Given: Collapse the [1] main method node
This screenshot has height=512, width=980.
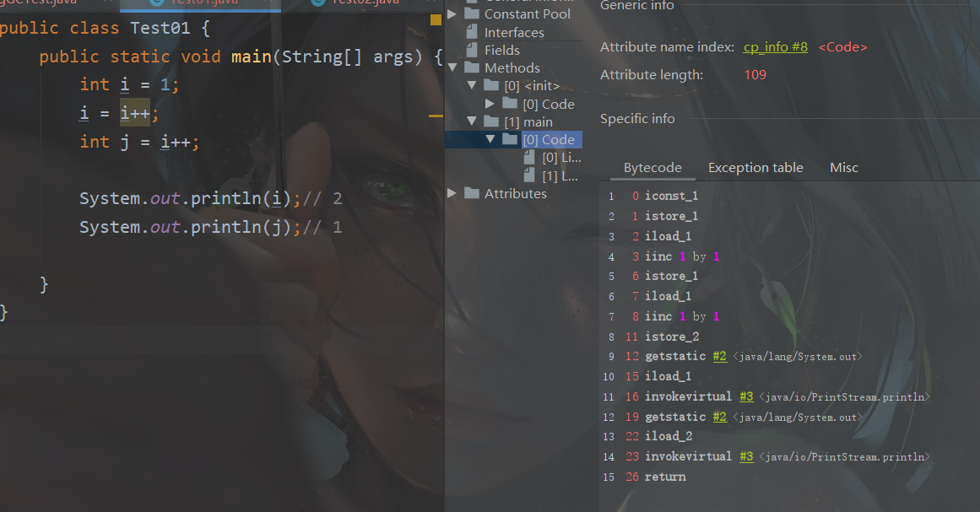Looking at the screenshot, I should coord(472,121).
